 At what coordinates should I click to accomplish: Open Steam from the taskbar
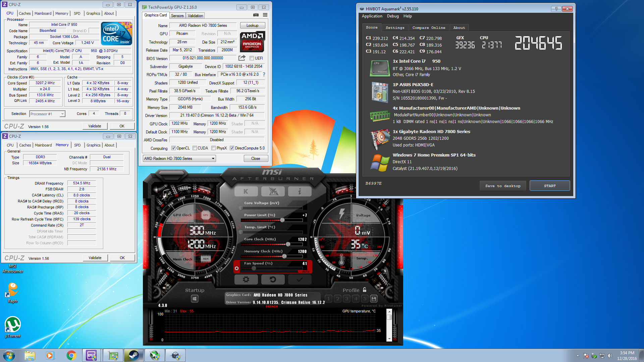(x=134, y=355)
